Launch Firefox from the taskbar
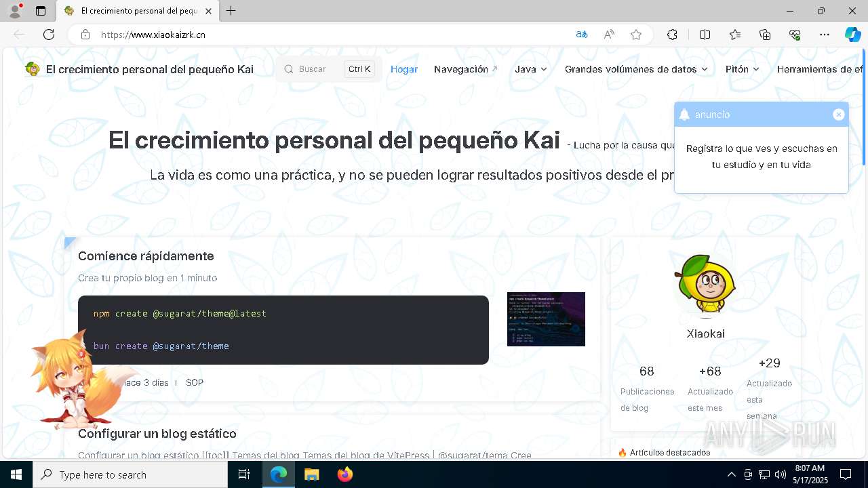The width and height of the screenshot is (868, 488). point(345,474)
